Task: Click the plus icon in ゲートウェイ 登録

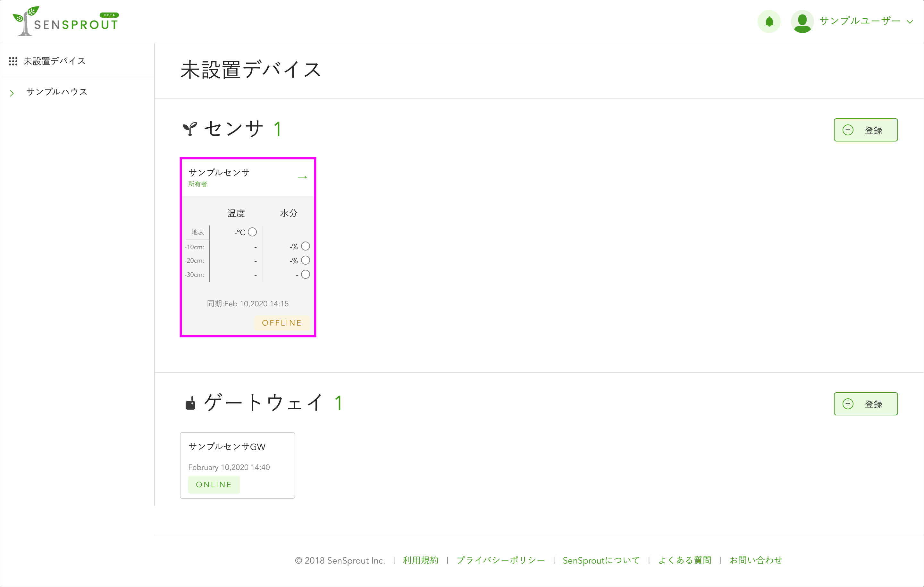Action: tap(848, 404)
